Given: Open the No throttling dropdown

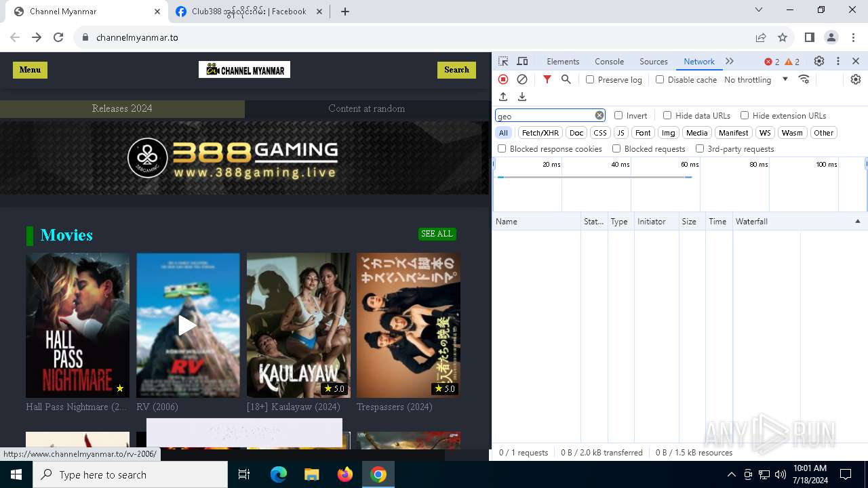Looking at the screenshot, I should tap(756, 79).
